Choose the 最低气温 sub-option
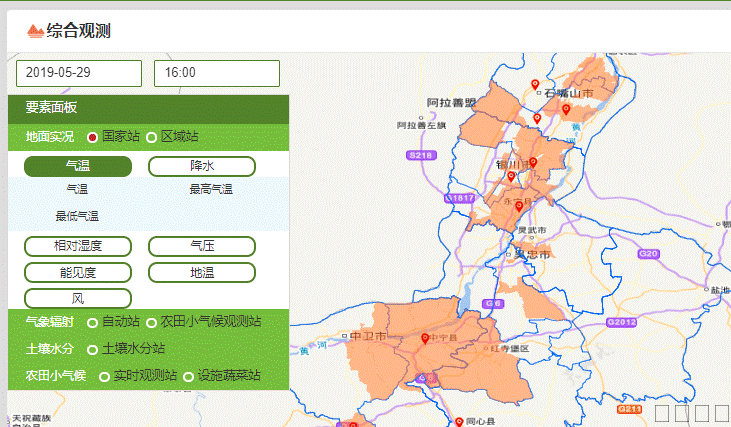 tap(77, 216)
